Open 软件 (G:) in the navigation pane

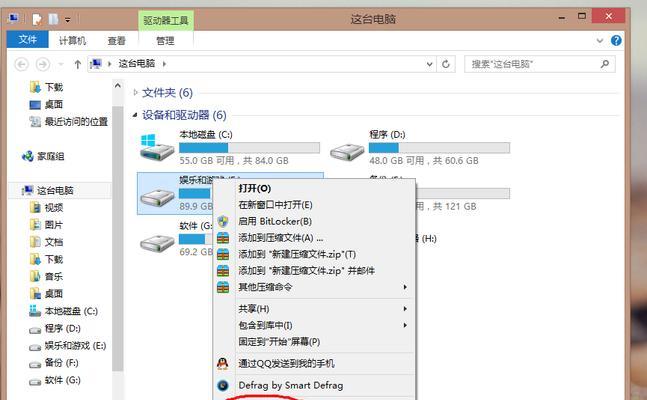(62, 380)
